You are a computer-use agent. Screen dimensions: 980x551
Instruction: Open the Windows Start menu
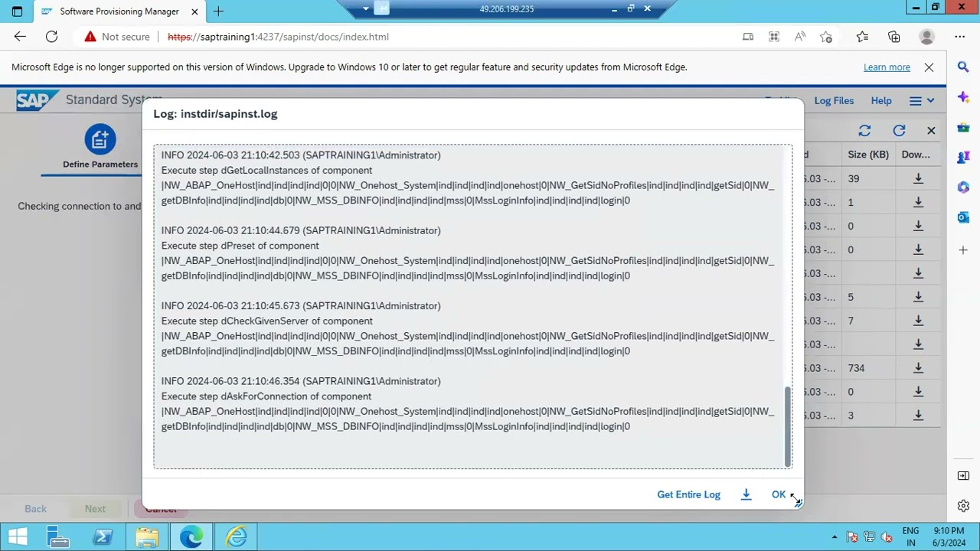point(17,537)
